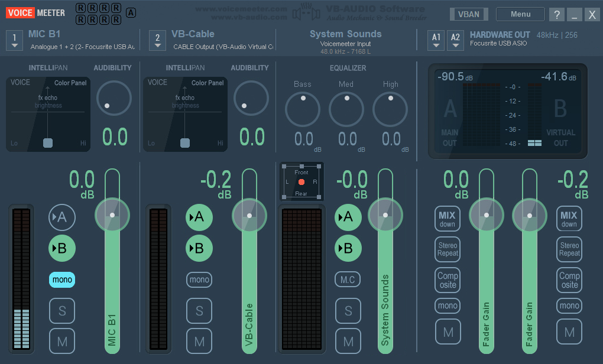
Task: Open hardware input 2 device dropdown
Action: click(158, 40)
